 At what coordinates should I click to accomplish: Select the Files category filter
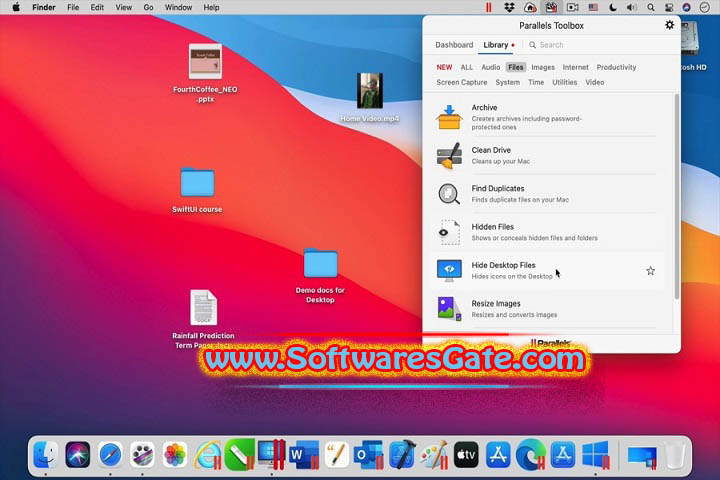coord(516,67)
